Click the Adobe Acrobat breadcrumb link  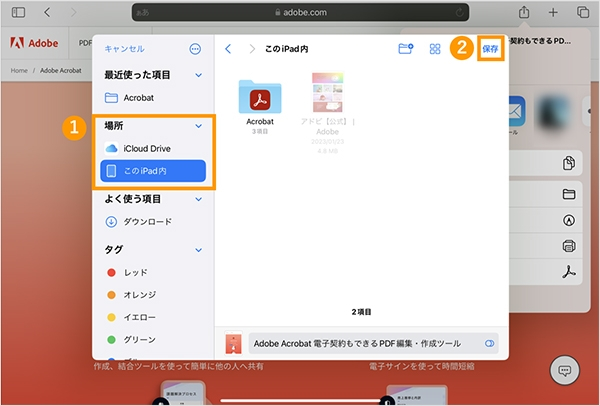pos(61,70)
